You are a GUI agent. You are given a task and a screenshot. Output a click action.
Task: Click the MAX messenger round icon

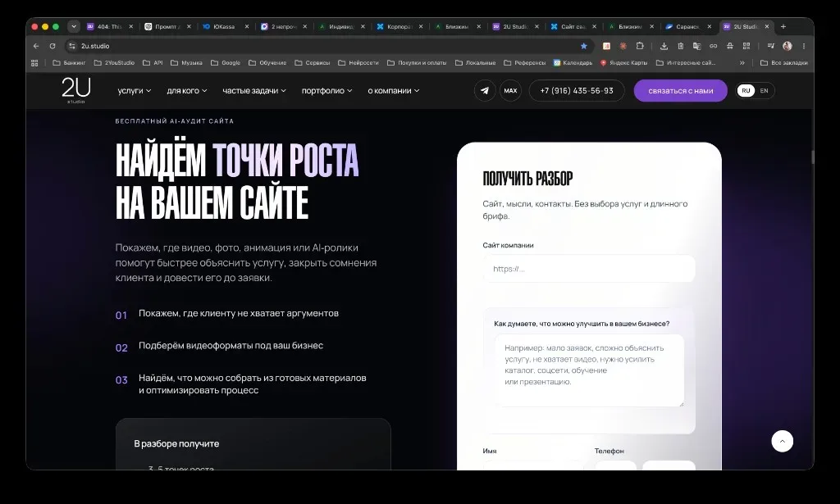tap(510, 90)
